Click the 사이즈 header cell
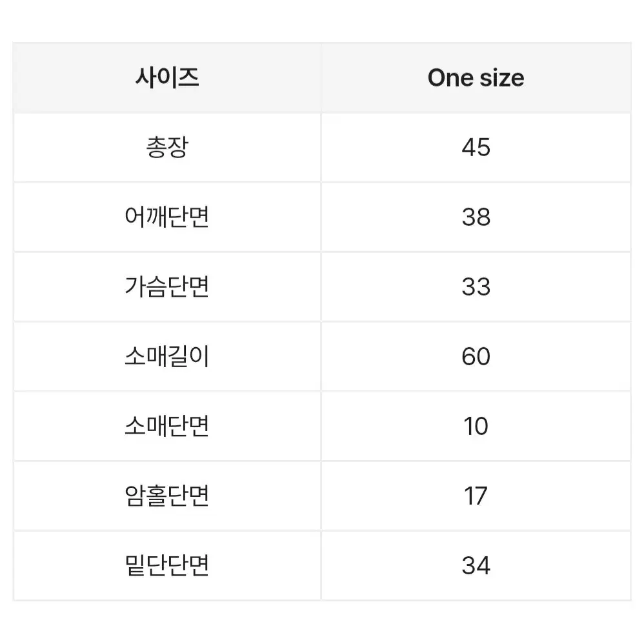The height and width of the screenshot is (644, 644). tap(167, 77)
